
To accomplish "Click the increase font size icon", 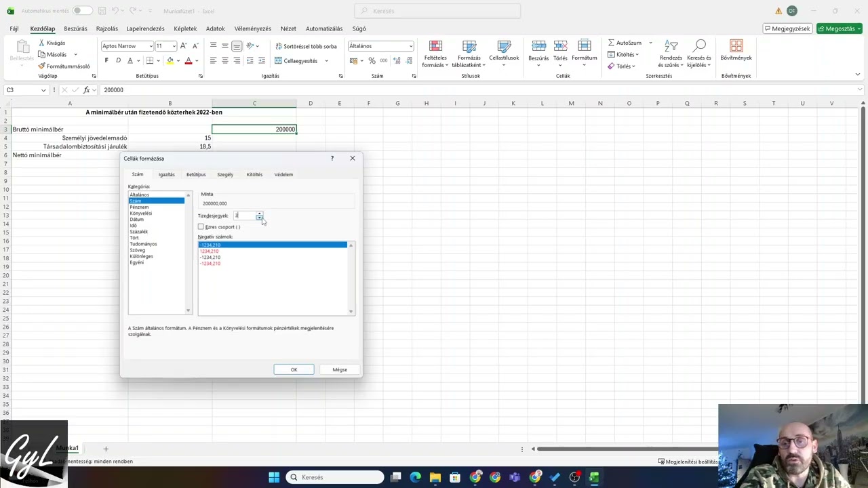I will click(x=184, y=46).
